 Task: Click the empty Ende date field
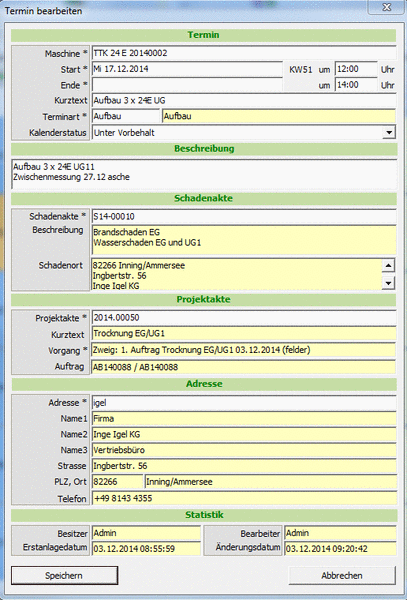point(187,85)
